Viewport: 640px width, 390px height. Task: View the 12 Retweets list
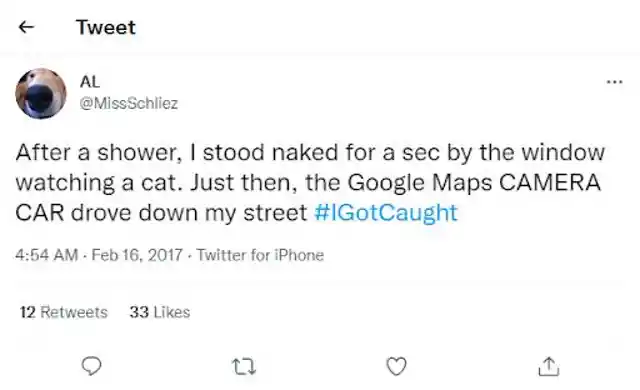tap(64, 312)
